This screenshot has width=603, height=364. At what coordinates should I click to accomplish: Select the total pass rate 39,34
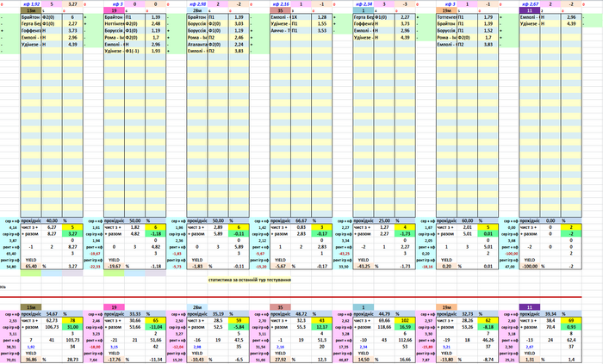tap(550, 314)
